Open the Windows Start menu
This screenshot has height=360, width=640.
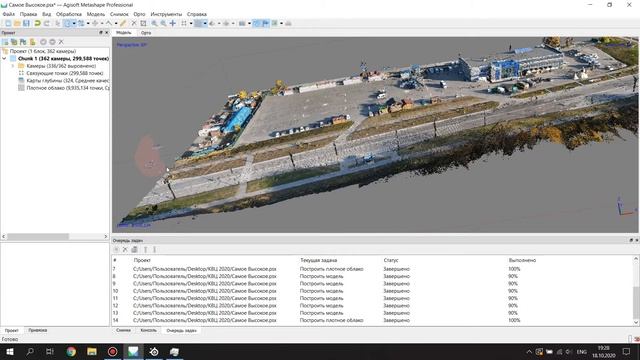point(10,351)
